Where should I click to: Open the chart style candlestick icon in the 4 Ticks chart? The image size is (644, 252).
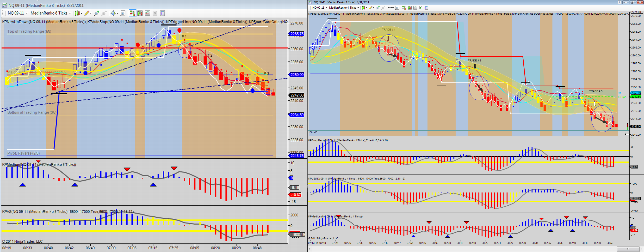pyautogui.click(x=364, y=8)
